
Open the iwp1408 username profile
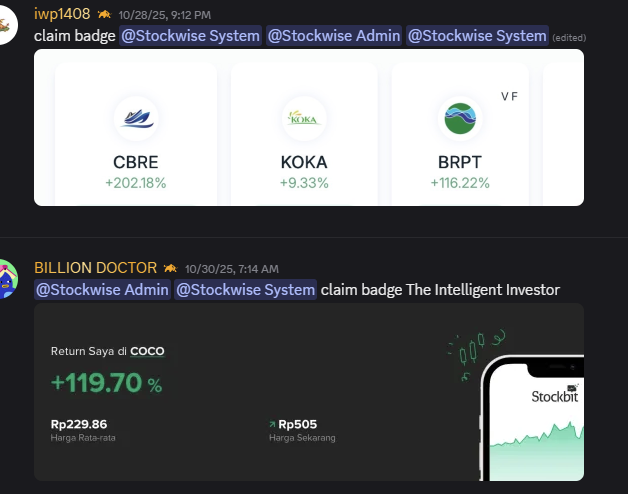pyautogui.click(x=62, y=14)
